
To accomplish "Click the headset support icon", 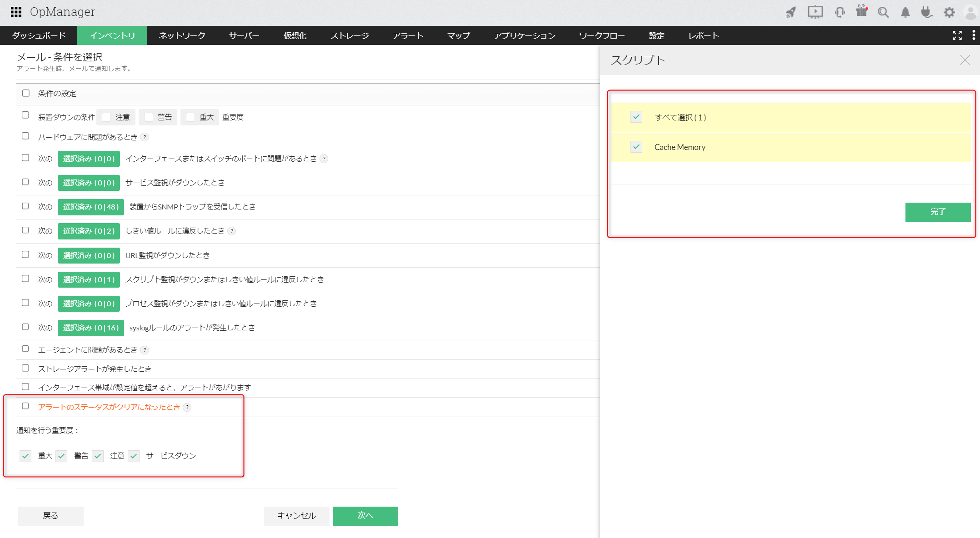I will [840, 12].
